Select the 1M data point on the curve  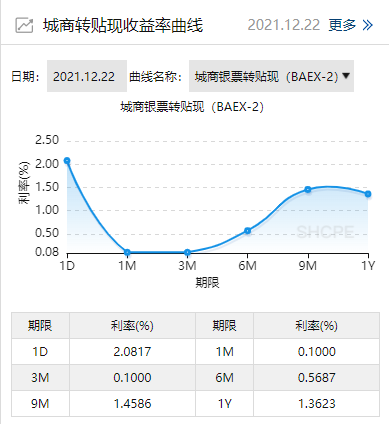127,252
